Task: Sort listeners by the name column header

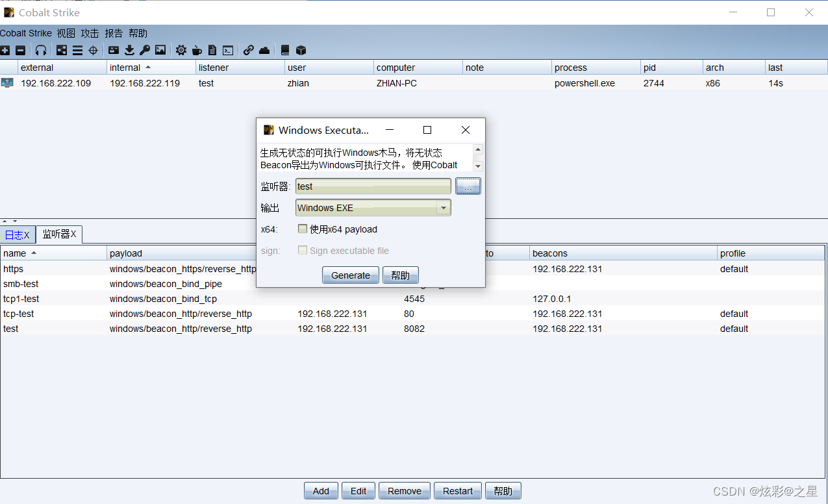Action: point(53,253)
